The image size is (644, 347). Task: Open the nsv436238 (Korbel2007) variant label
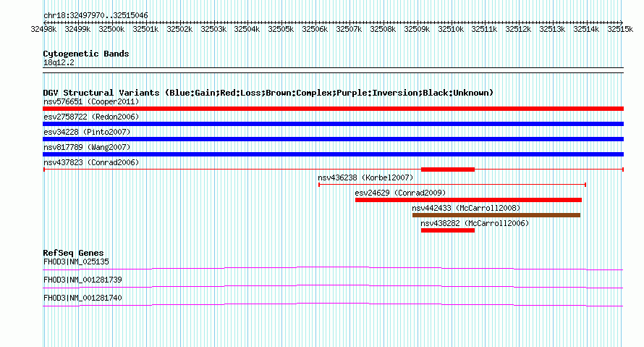365,177
